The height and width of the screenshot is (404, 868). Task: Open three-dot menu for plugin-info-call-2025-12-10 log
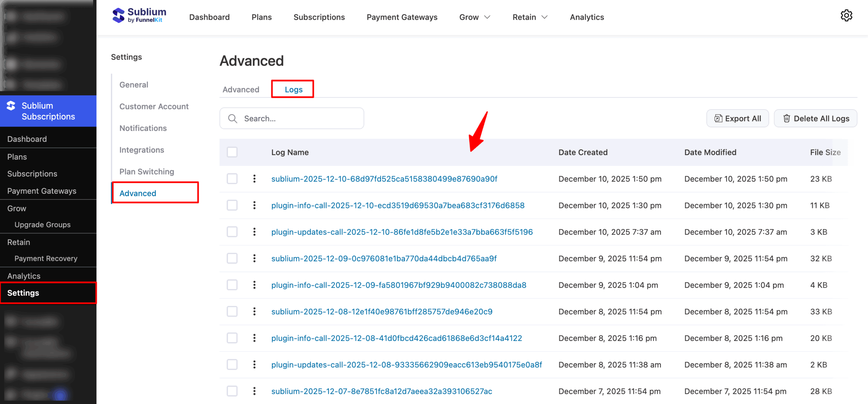pyautogui.click(x=254, y=205)
